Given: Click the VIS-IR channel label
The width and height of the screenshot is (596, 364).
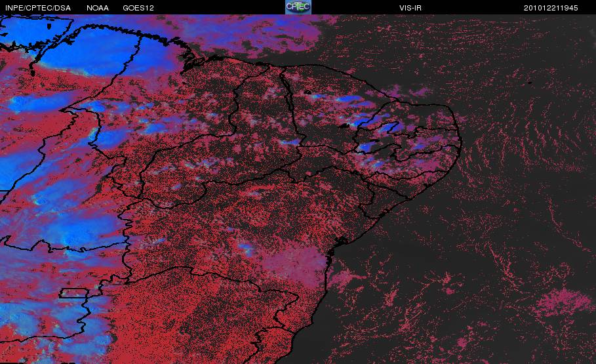Looking at the screenshot, I should tap(410, 8).
